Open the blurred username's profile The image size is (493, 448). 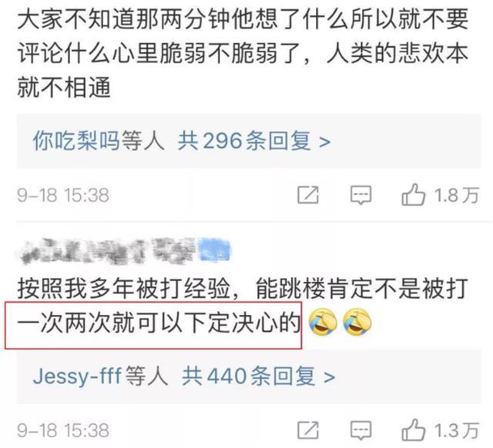109,251
